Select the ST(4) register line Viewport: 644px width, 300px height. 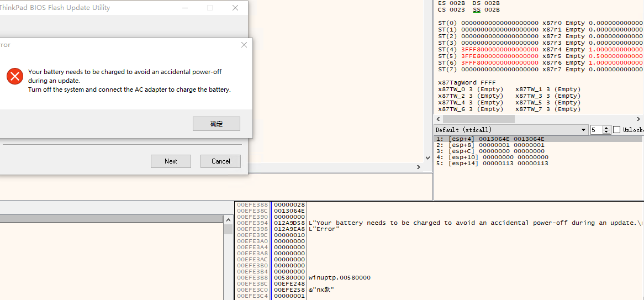click(540, 49)
